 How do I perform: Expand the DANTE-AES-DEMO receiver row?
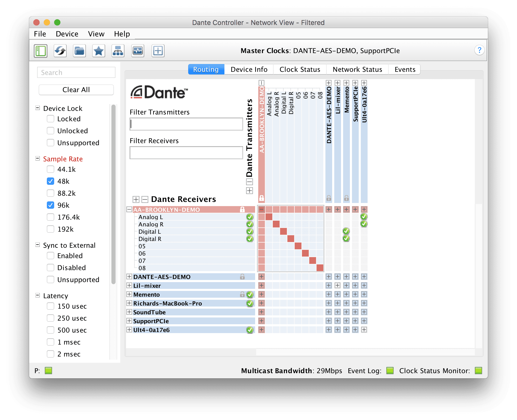pyautogui.click(x=129, y=276)
